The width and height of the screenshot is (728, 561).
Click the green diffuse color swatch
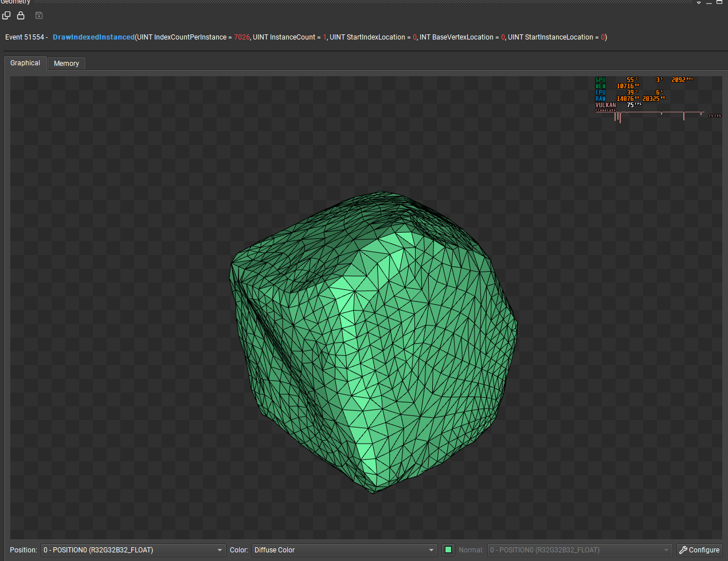click(448, 550)
